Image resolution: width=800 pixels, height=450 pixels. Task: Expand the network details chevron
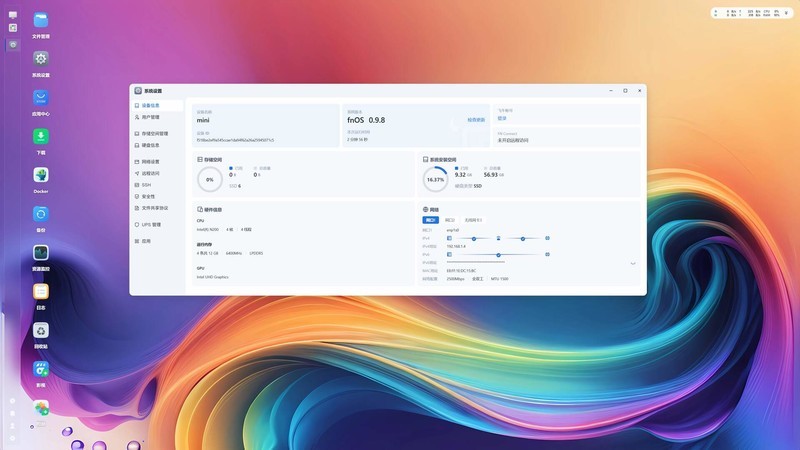633,264
